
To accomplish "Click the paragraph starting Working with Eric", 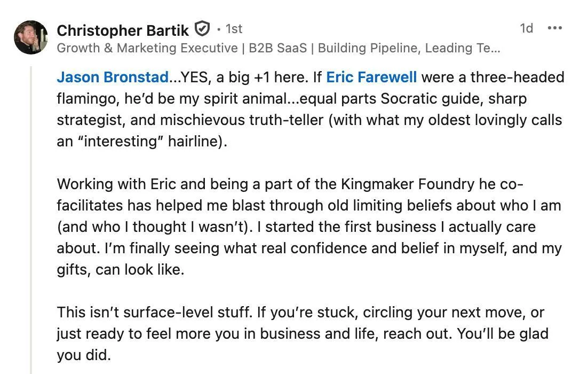I will (x=309, y=227).
